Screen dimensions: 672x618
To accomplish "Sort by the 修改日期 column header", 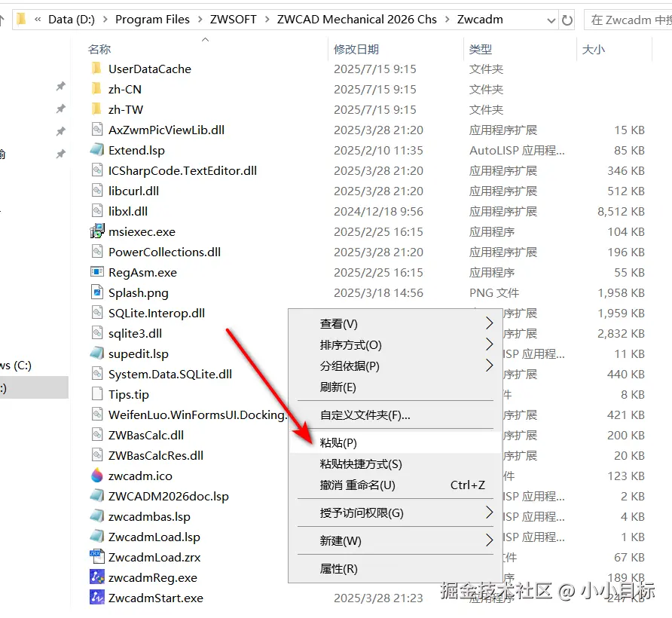I will click(x=356, y=49).
